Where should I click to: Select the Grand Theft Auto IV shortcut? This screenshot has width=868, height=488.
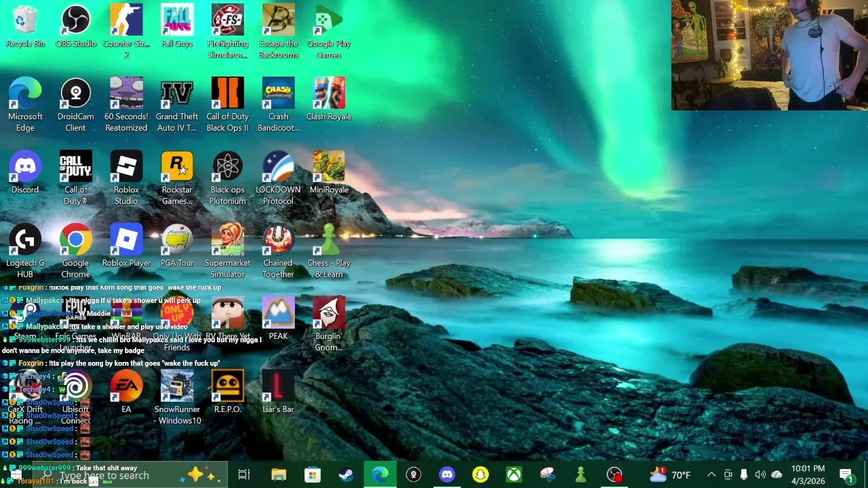(177, 105)
